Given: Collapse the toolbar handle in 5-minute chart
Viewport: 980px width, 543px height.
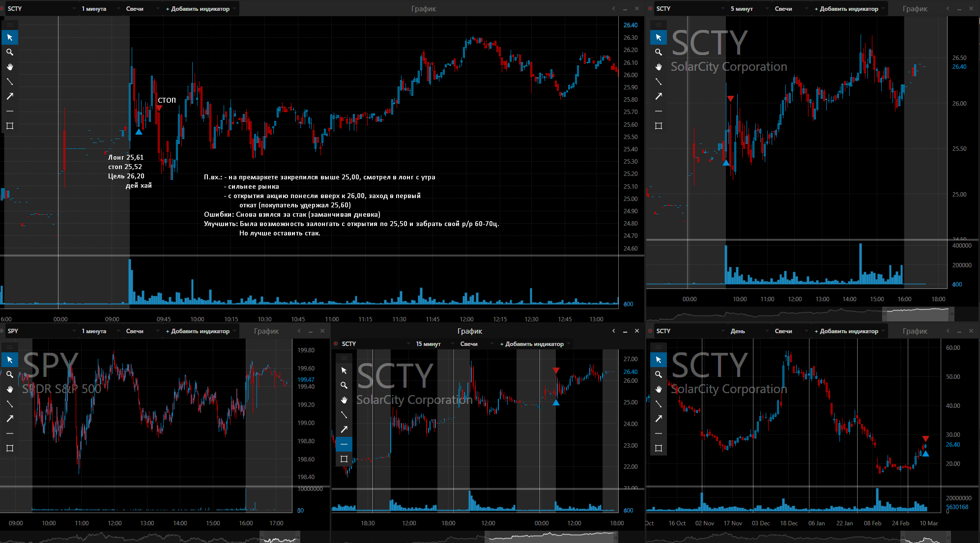Looking at the screenshot, I should (x=659, y=24).
